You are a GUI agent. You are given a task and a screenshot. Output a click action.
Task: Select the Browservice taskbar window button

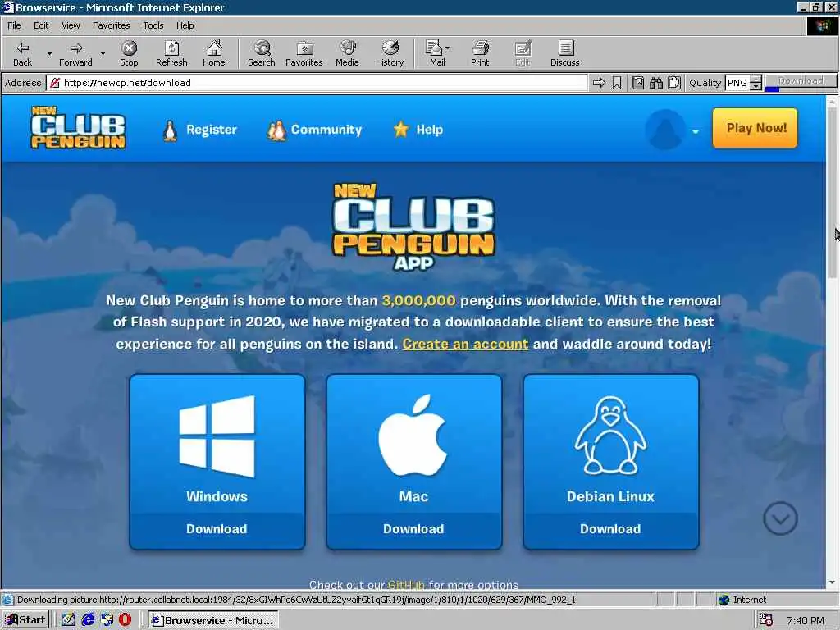[213, 620]
